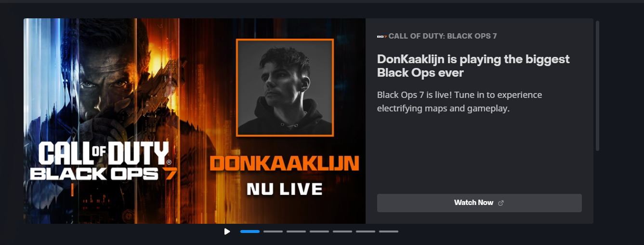Select the sixth carousel slide indicator
The image size is (644, 245).
[366, 231]
